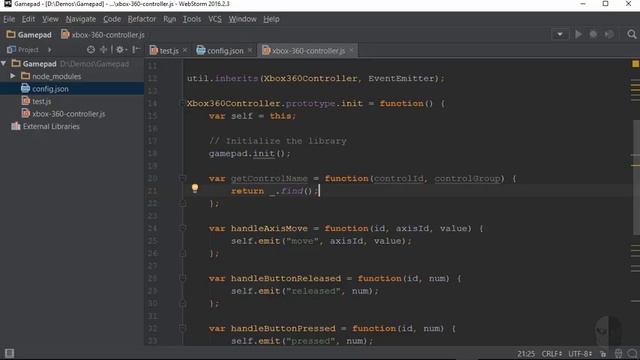This screenshot has height=360, width=640.
Task: Open the Window menu
Action: pos(242,19)
